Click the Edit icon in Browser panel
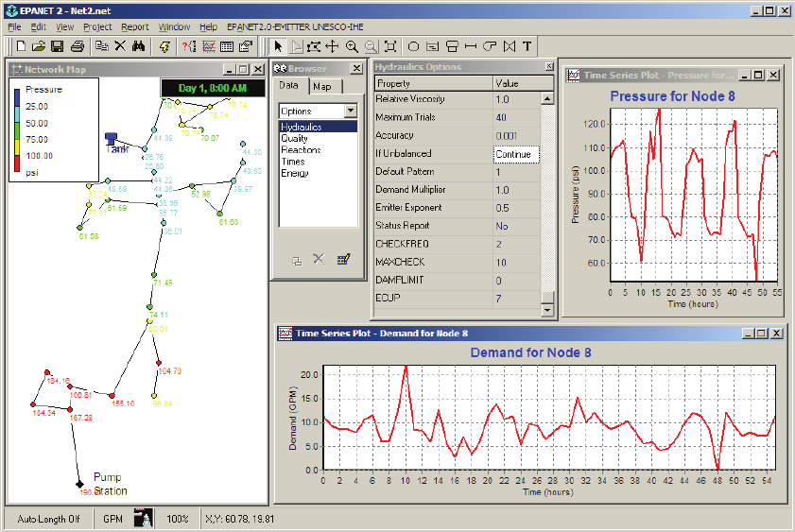 (x=343, y=260)
